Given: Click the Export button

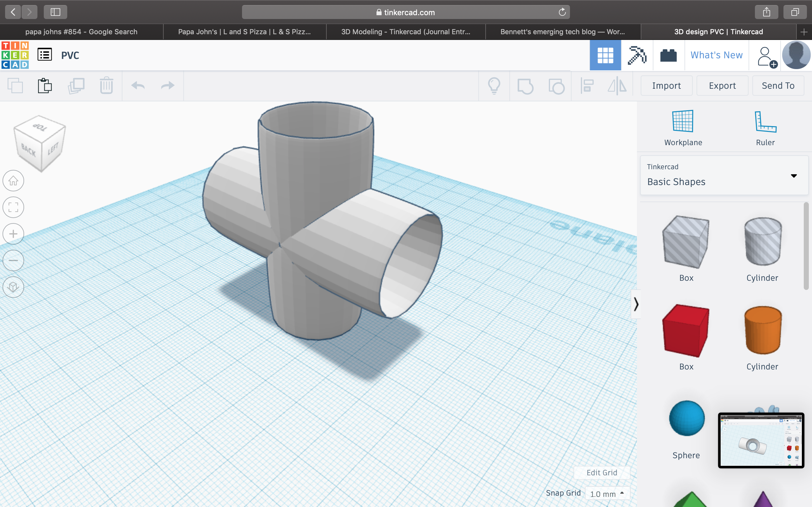Looking at the screenshot, I should point(722,86).
